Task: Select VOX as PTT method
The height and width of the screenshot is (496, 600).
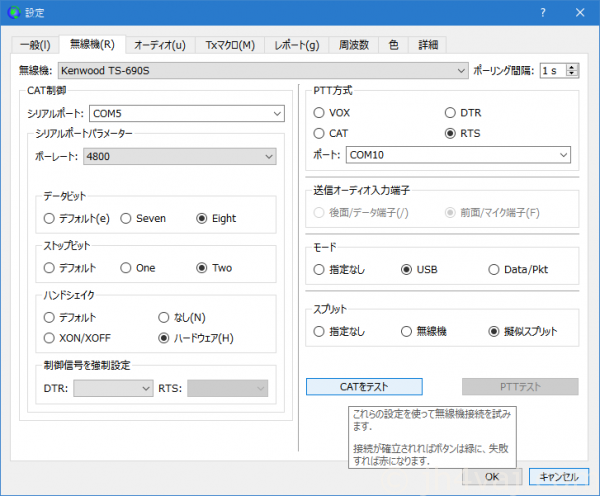Action: [320, 113]
